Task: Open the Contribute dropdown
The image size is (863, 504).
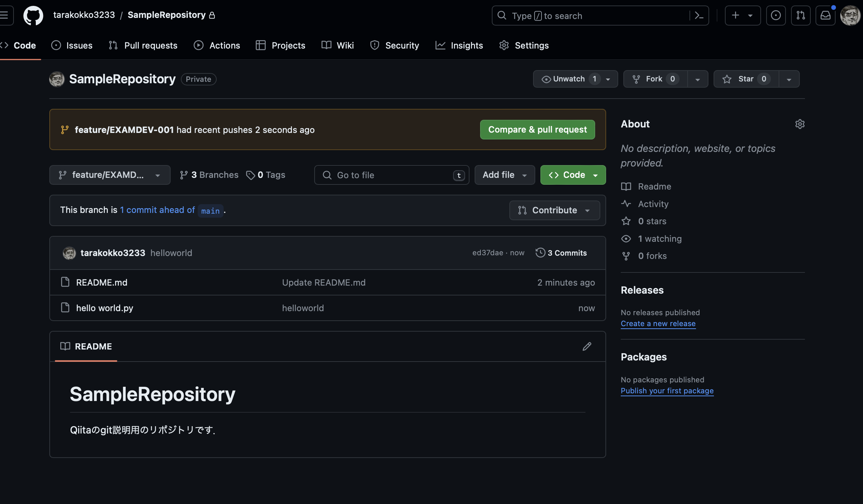Action: [554, 210]
